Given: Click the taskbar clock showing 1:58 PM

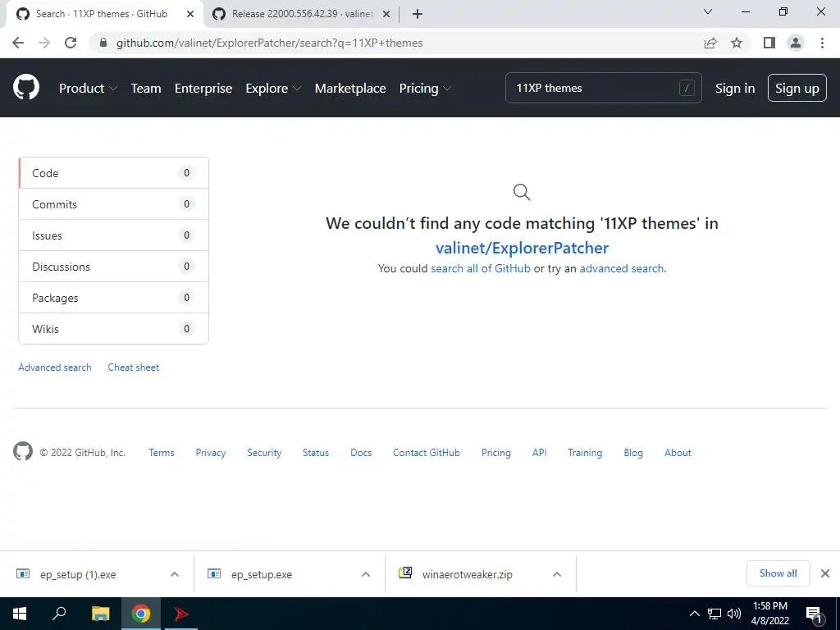Looking at the screenshot, I should point(769,614).
